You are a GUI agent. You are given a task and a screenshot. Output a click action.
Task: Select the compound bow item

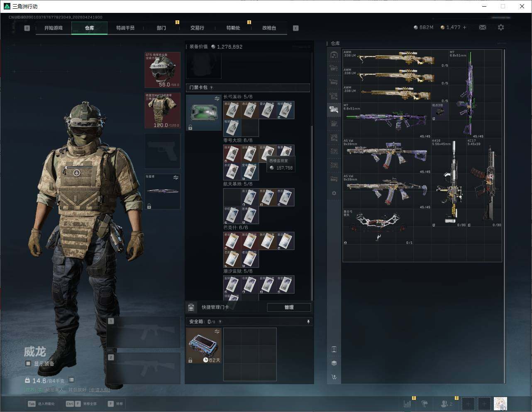point(378,227)
